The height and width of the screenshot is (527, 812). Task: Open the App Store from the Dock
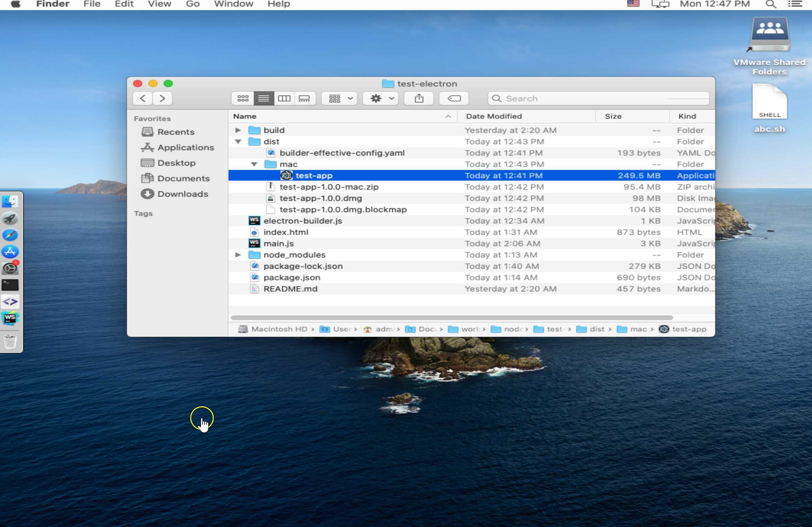point(10,252)
